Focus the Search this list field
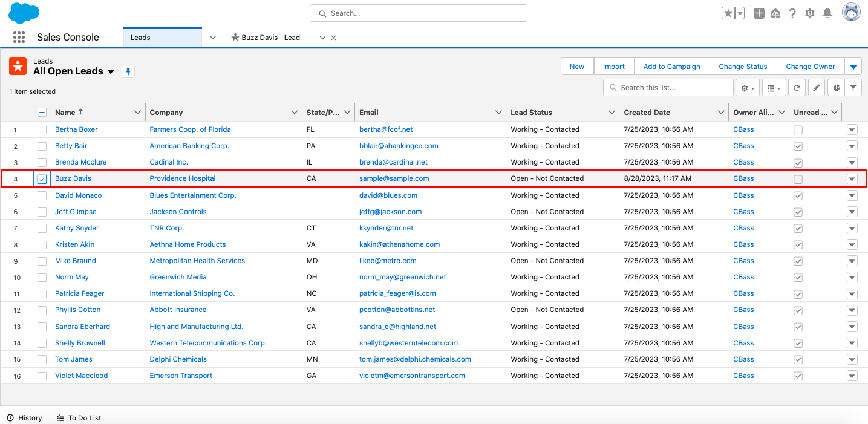868x424 pixels. click(x=668, y=88)
